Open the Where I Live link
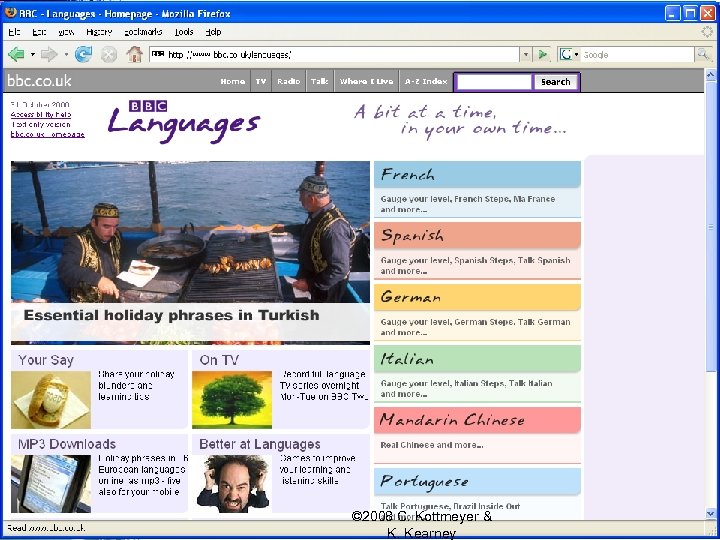 coord(366,81)
